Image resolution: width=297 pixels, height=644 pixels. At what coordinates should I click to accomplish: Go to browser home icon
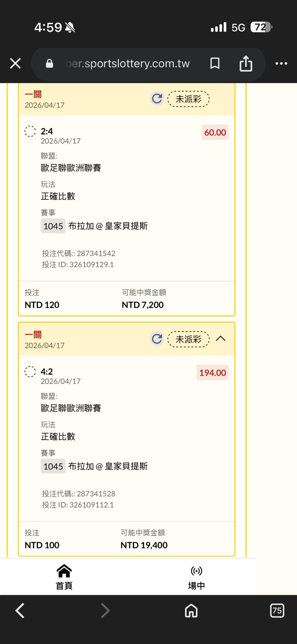point(191,610)
